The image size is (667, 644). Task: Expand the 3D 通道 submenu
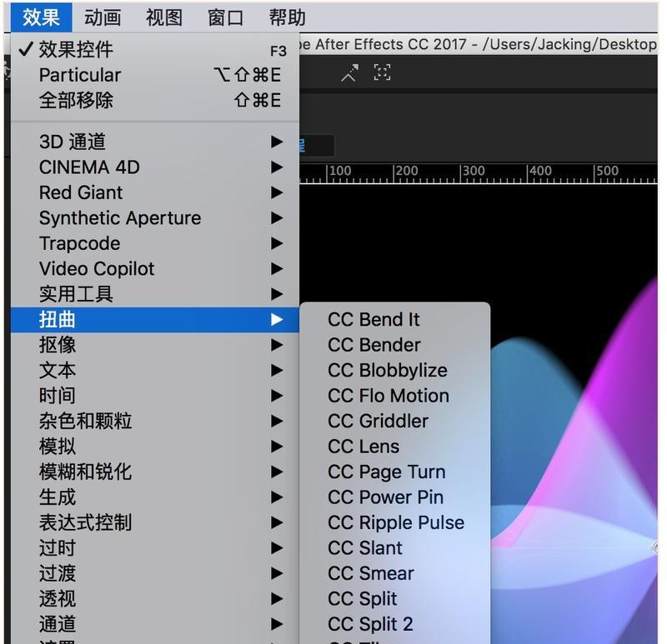(155, 142)
